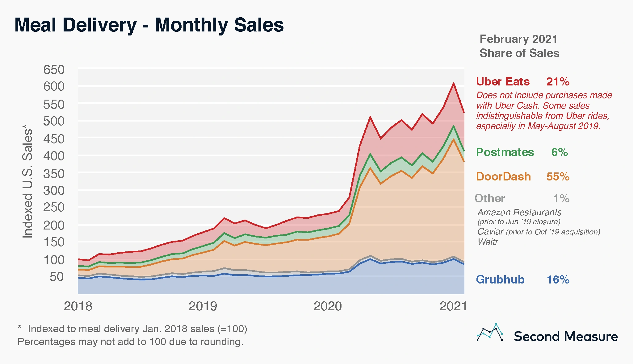This screenshot has width=633, height=364.
Task: Click the Uber Eats 21% share value
Action: pyautogui.click(x=558, y=82)
